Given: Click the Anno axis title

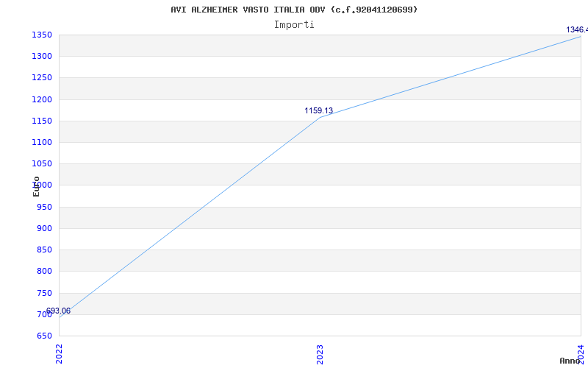Looking at the screenshot, I should click(x=570, y=361).
